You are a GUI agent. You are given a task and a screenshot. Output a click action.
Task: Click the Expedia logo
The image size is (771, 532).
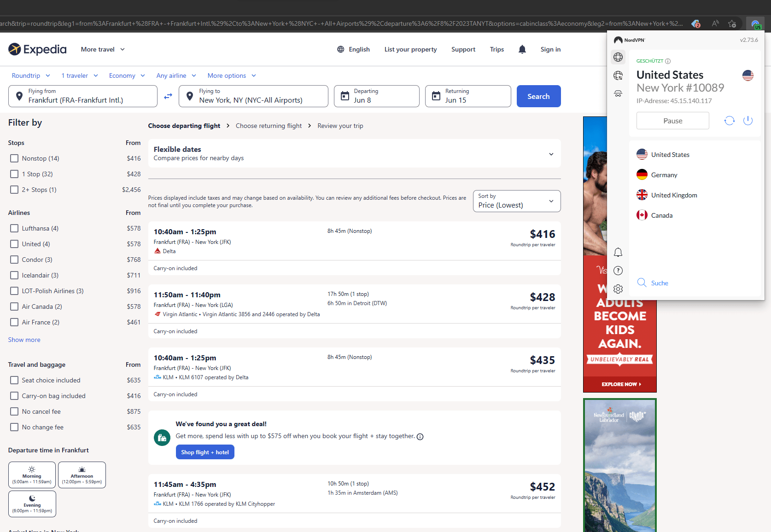click(37, 49)
